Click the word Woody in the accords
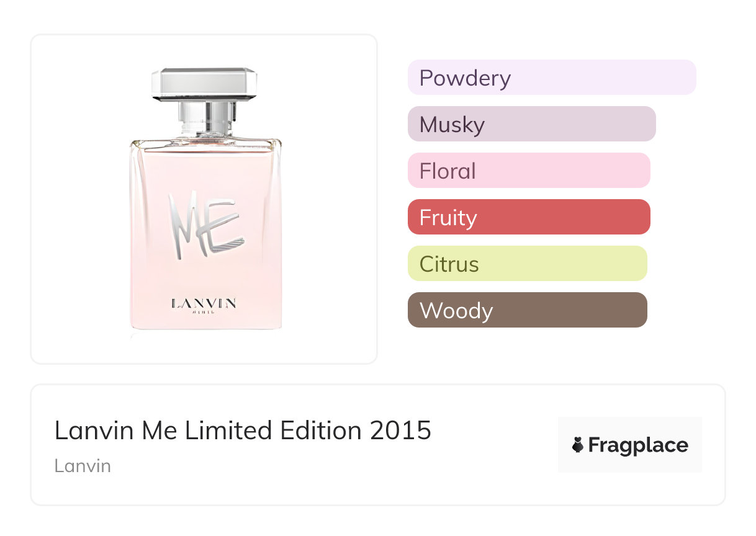 456,311
